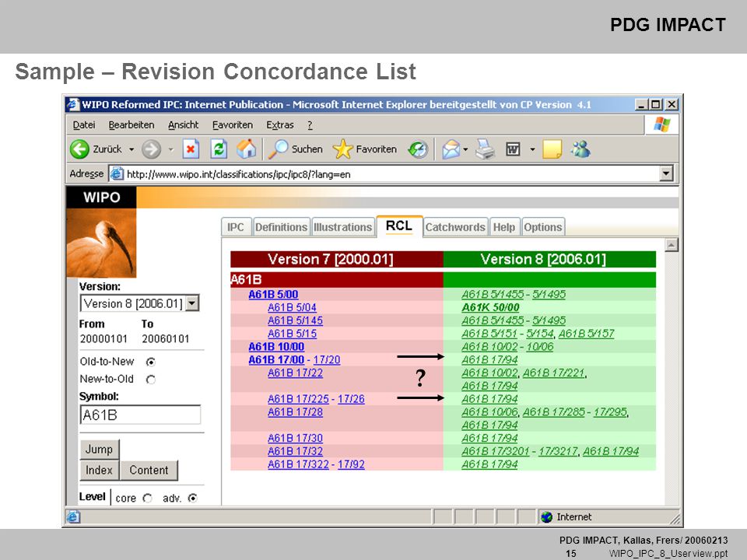
Task: Open the ? help menu
Action: point(310,125)
